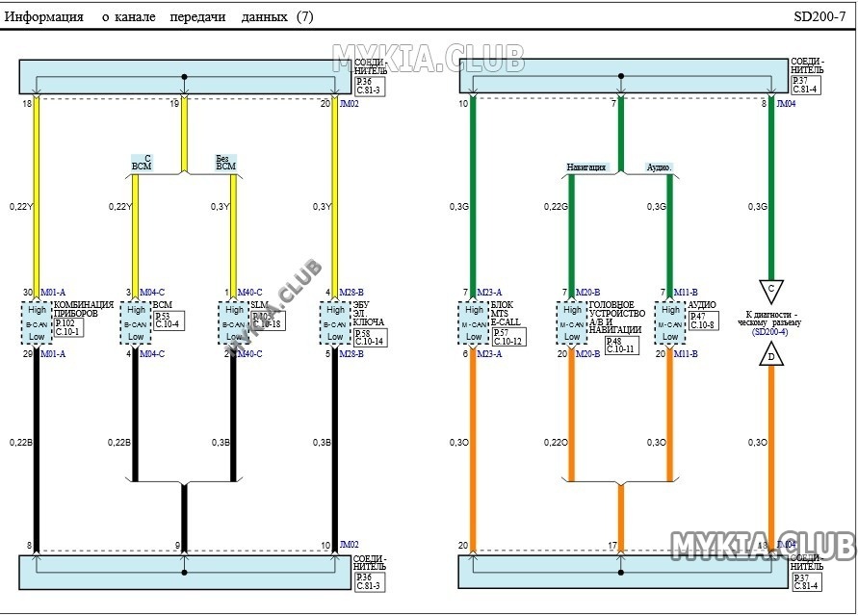Select the instrument cluster B-CAN module box
Image resolution: width=858 pixels, height=616 pixels.
(38, 323)
